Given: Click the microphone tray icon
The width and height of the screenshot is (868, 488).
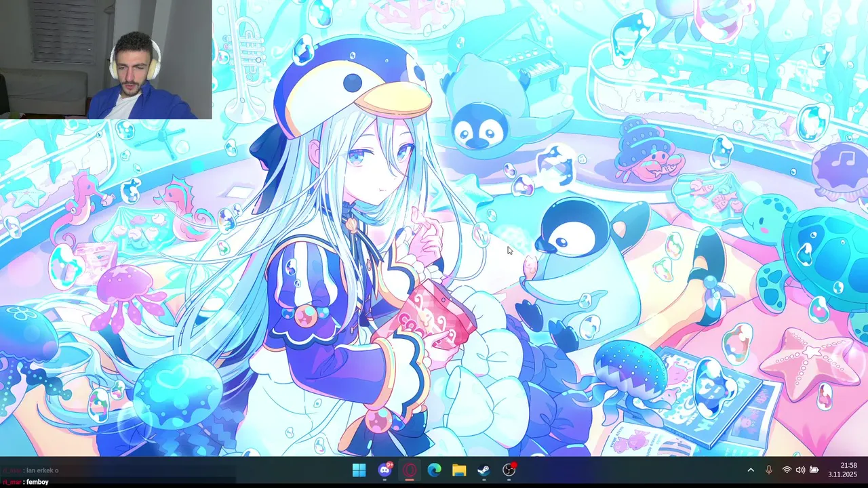Looking at the screenshot, I should (x=769, y=470).
